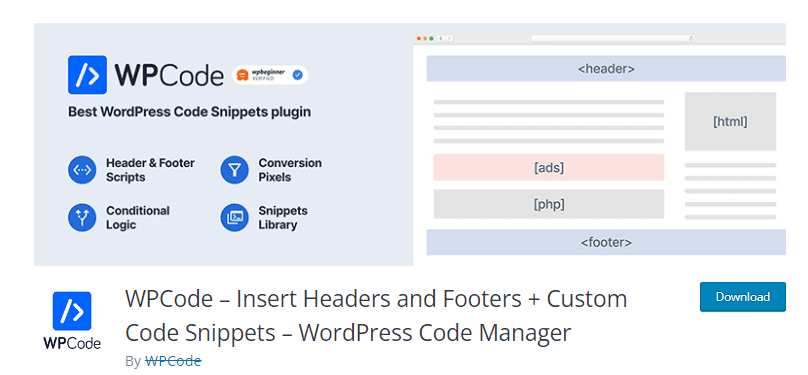Click the Conditional Logic branch icon

pos(82,217)
